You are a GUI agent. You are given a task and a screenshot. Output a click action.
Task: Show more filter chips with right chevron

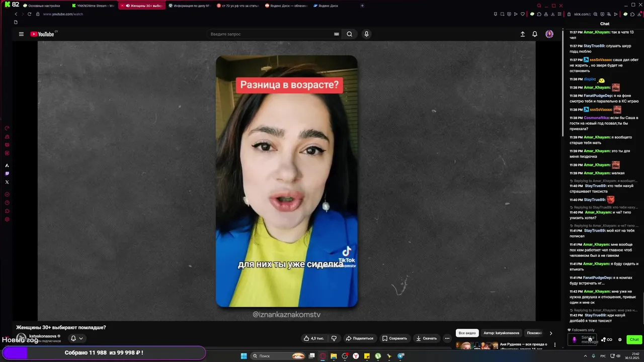click(550, 333)
